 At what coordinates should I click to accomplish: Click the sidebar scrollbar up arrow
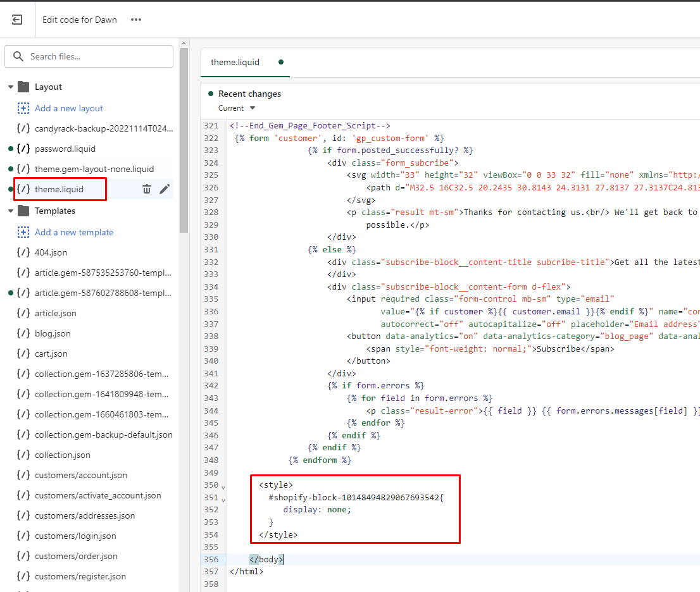pyautogui.click(x=184, y=43)
